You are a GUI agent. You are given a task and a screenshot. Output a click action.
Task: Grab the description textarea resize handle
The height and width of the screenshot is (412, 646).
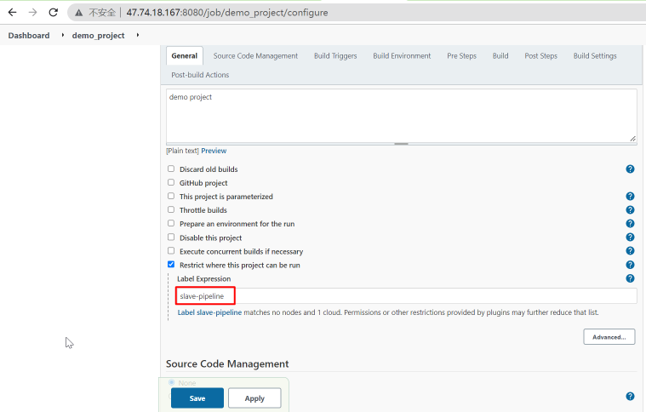coord(633,138)
